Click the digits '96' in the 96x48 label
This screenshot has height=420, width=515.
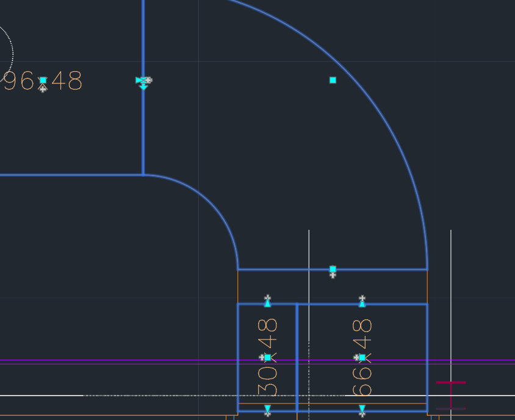point(18,80)
